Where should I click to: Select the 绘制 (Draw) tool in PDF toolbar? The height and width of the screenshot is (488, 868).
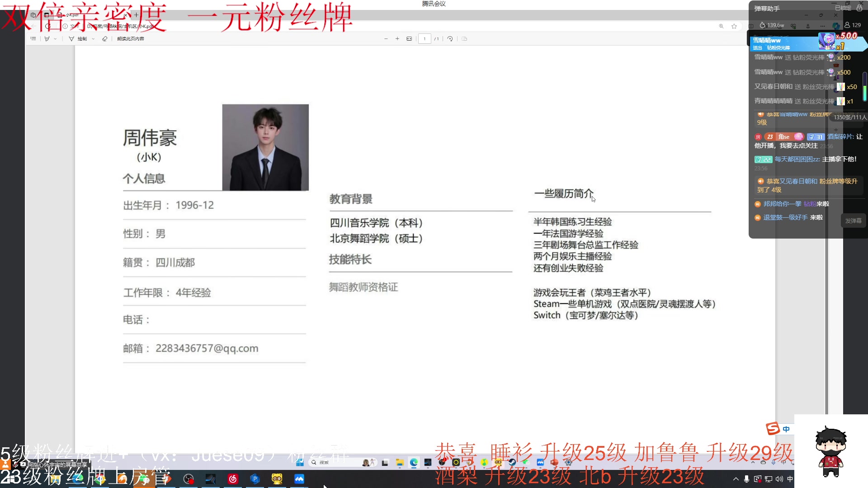point(82,38)
